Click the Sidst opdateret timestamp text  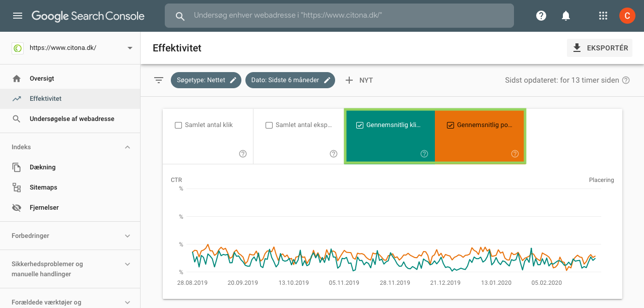562,80
